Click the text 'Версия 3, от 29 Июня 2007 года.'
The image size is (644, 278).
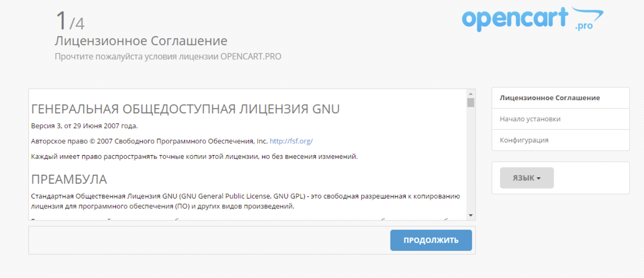(84, 126)
